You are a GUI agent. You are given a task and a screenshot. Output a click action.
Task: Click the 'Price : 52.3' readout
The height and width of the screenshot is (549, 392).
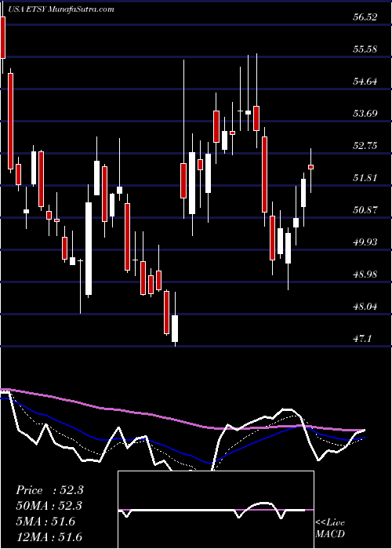click(x=49, y=490)
